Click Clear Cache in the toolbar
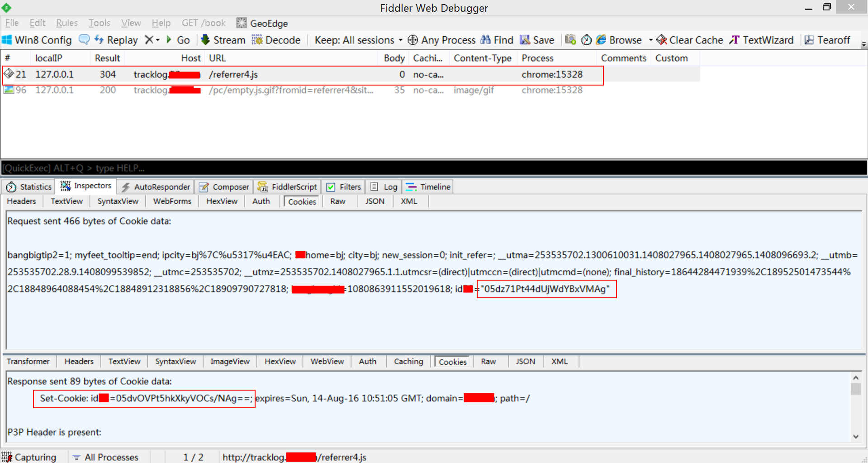The height and width of the screenshot is (463, 868). tap(689, 40)
